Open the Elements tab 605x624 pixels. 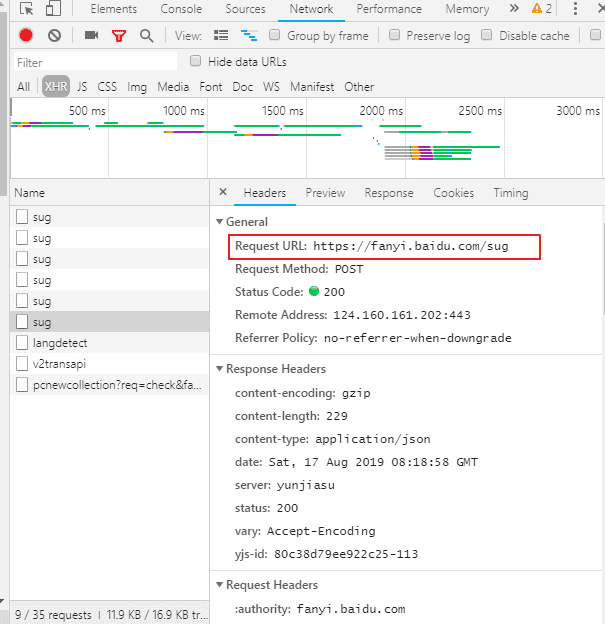(113, 9)
